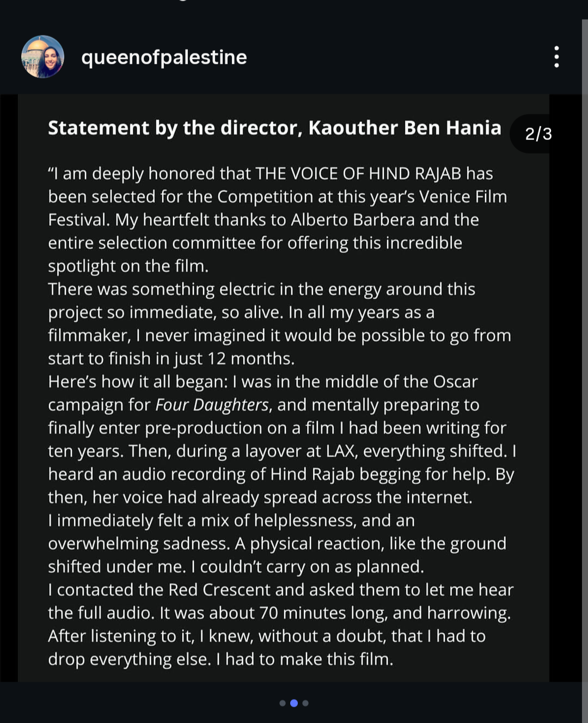The height and width of the screenshot is (723, 588).
Task: Click the 2/3 slide counter badge
Action: pyautogui.click(x=538, y=134)
